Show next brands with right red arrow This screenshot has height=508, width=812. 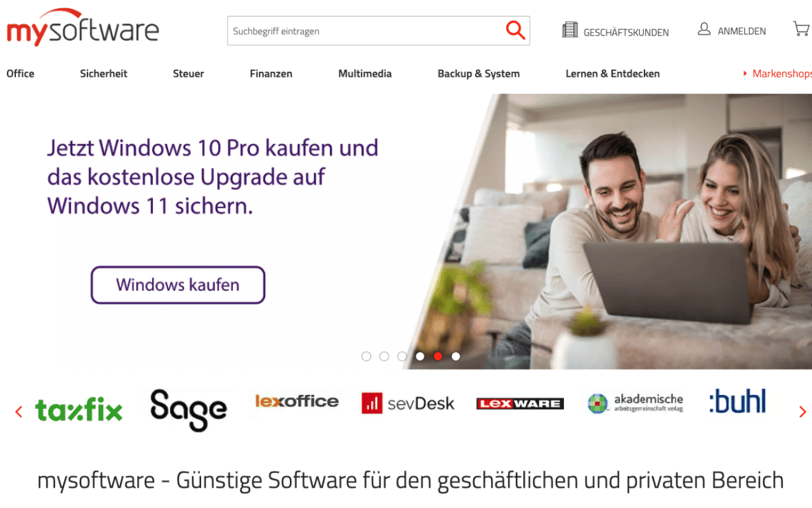click(802, 411)
